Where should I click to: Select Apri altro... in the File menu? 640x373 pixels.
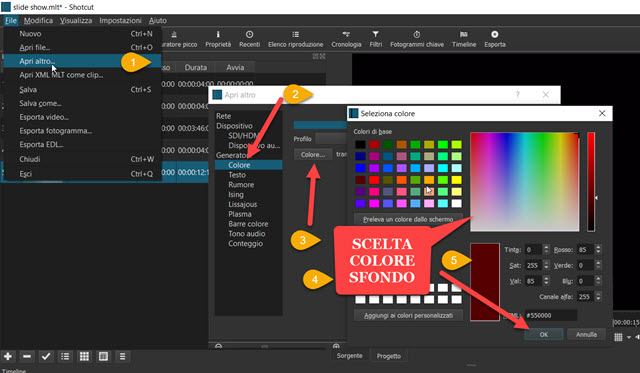tap(83, 61)
